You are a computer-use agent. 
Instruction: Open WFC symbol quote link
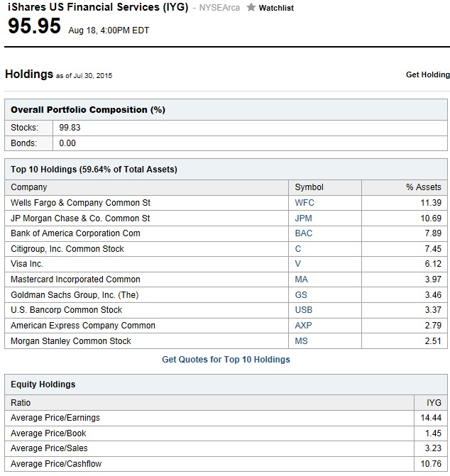[x=304, y=203]
